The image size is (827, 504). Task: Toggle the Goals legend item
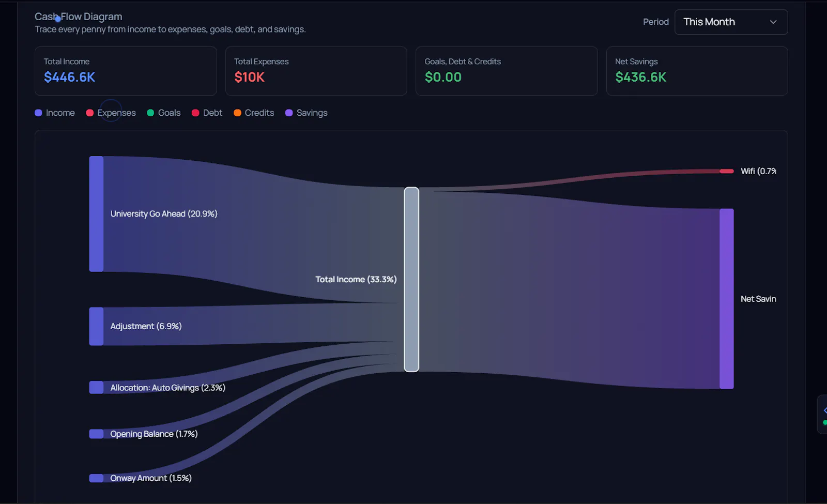pos(164,113)
